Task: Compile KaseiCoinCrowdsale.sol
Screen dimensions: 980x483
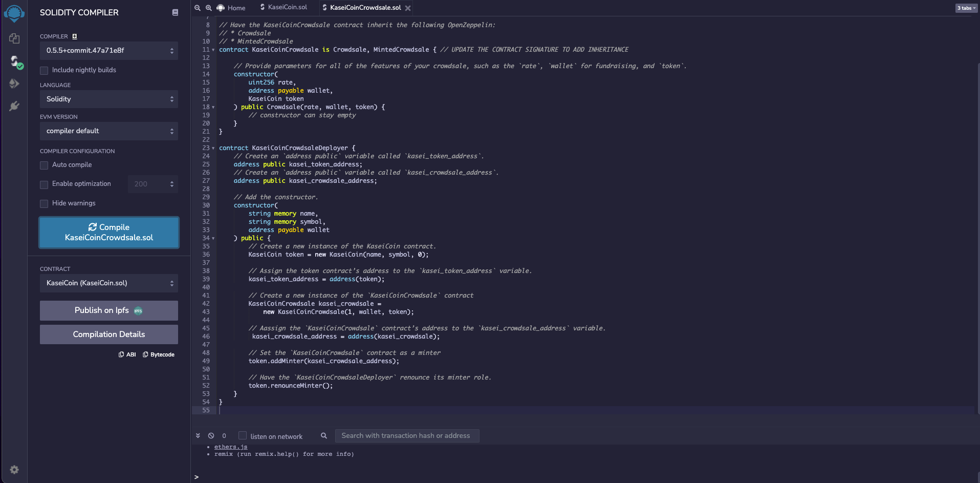Action: click(x=108, y=232)
